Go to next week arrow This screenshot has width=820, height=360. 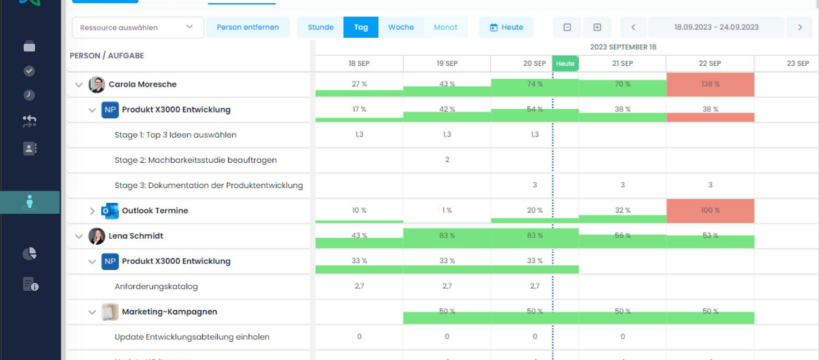pos(800,27)
